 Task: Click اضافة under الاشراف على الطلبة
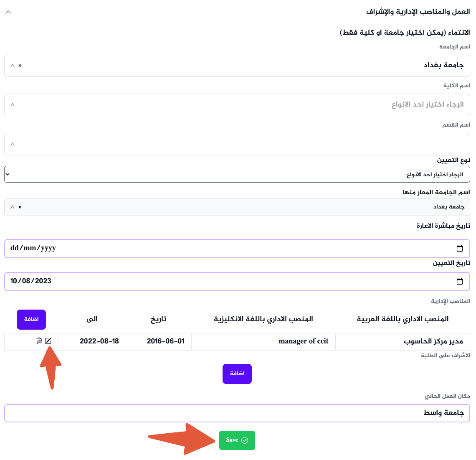[x=237, y=374]
